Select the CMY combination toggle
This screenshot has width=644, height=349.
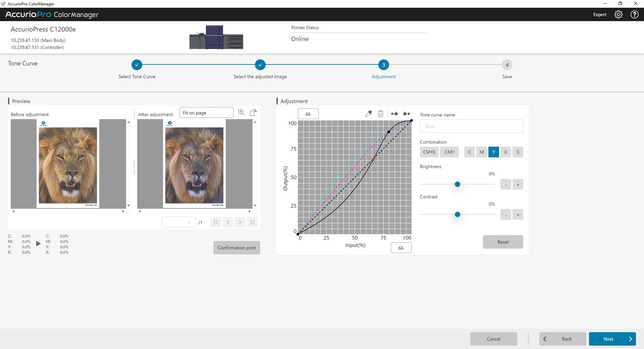[x=449, y=152]
